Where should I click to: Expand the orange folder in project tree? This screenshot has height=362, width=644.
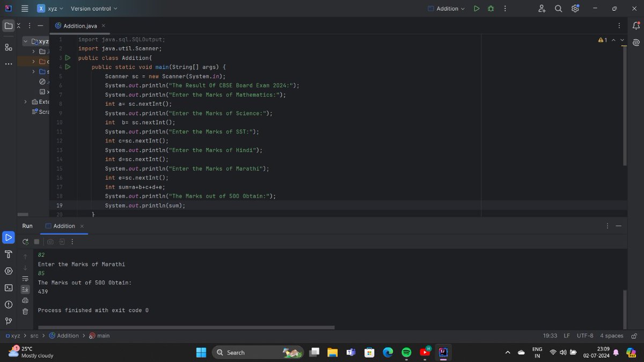(34, 61)
